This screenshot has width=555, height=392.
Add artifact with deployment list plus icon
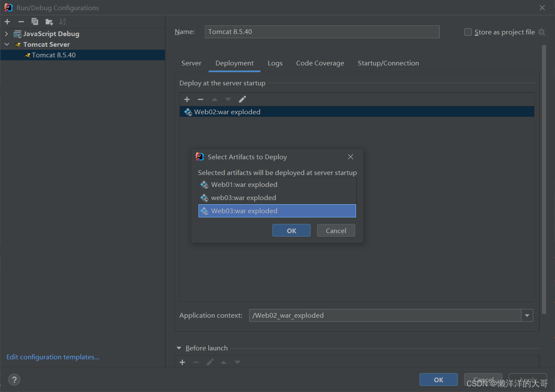click(187, 99)
